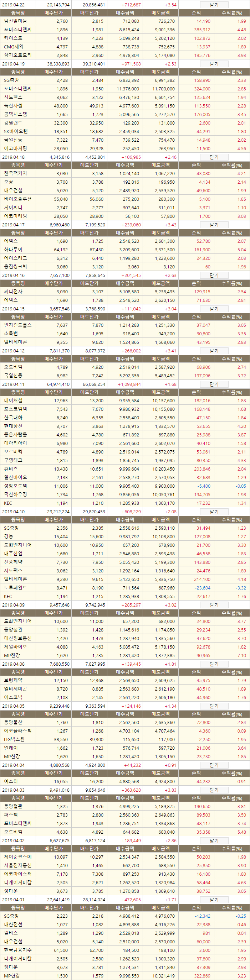The image size is (250, 980).
Task: Select the 예스티 row
Action: pos(125,781)
